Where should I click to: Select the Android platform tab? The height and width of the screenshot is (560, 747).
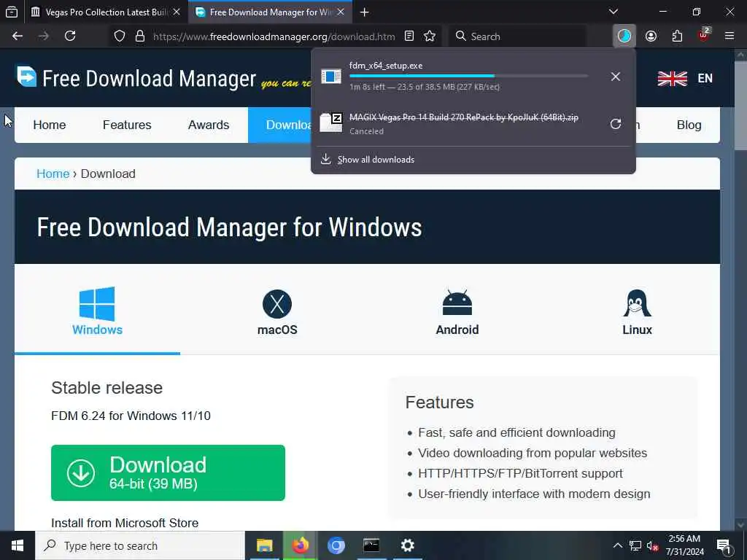[457, 312]
